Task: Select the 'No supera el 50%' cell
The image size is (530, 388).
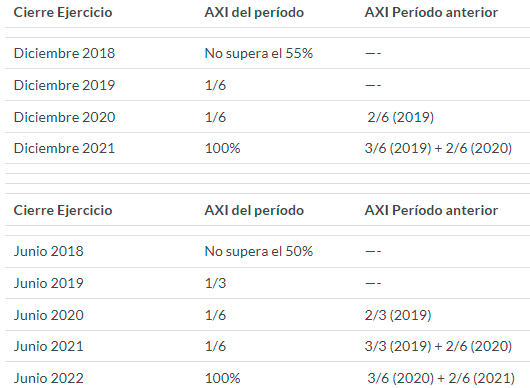Action: (x=259, y=251)
